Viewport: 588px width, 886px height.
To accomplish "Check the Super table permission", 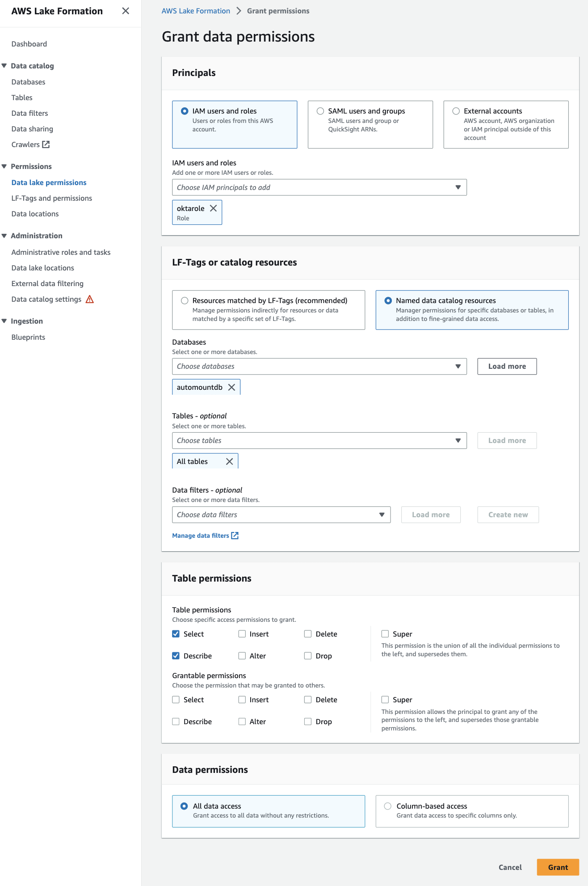I will point(385,634).
